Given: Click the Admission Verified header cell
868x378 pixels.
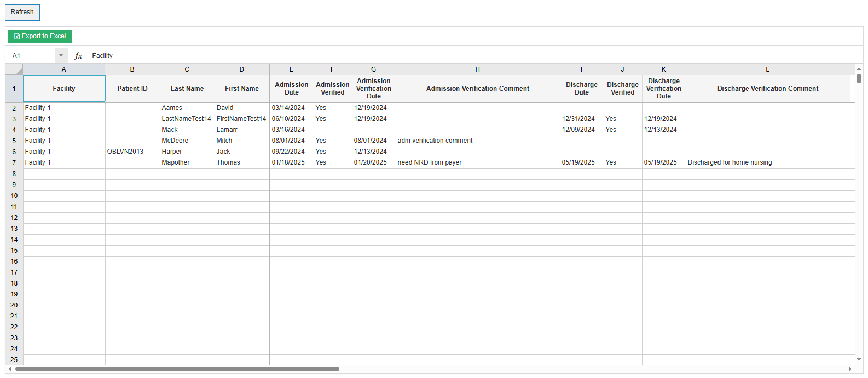Looking at the screenshot, I should 333,89.
